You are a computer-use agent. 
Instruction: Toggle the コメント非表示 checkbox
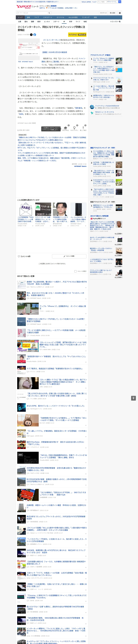[75, 271]
